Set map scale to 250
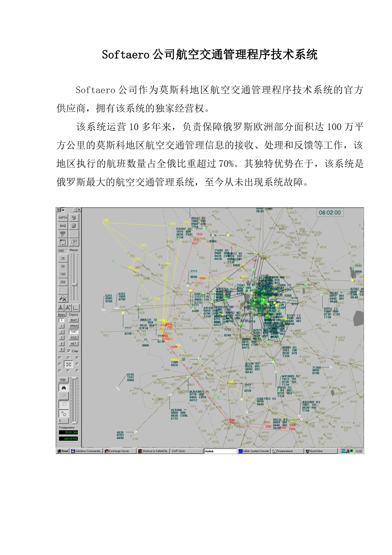The width and height of the screenshot is (392, 555). (x=63, y=282)
